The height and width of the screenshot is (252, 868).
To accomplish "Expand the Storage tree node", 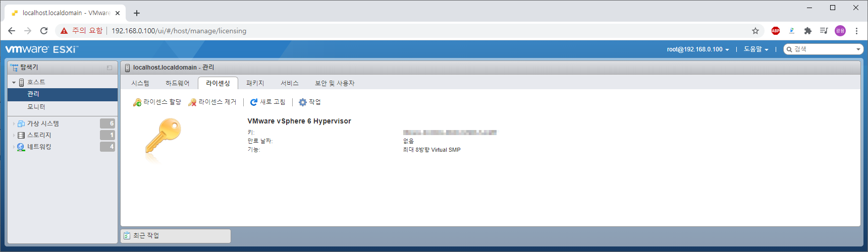I will click(x=14, y=135).
